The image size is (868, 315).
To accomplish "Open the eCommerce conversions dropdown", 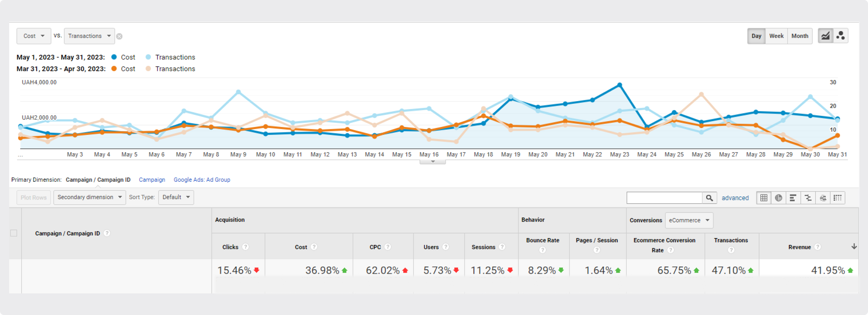I will pos(689,220).
